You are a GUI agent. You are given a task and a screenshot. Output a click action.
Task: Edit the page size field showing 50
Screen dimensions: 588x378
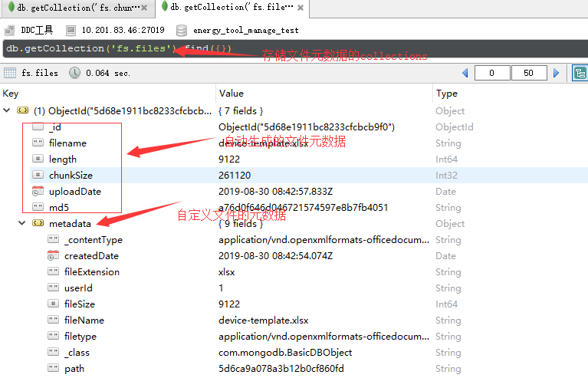coord(529,73)
